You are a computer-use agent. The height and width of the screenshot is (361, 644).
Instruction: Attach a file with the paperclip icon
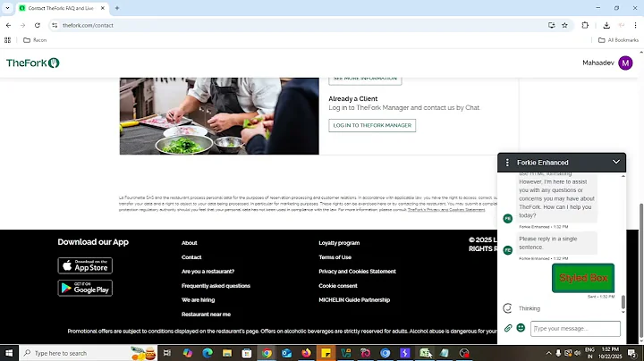(x=508, y=328)
